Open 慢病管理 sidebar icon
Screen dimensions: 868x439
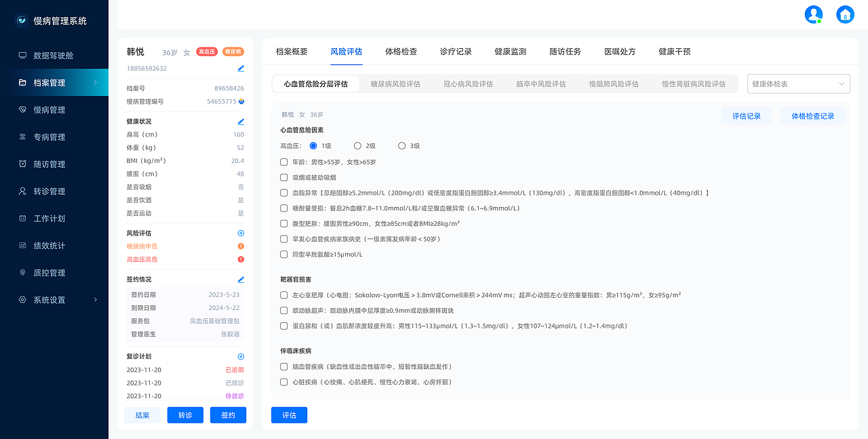click(22, 110)
